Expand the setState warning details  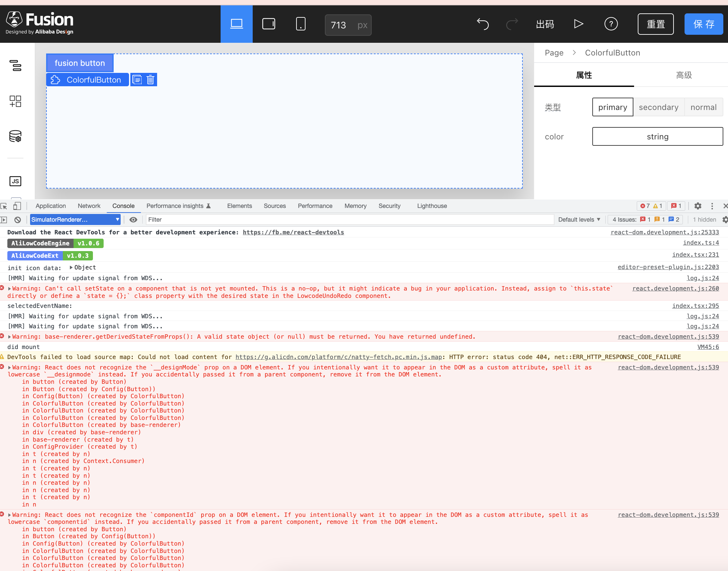[10, 289]
